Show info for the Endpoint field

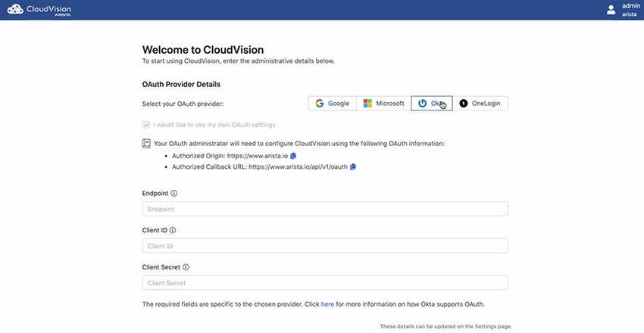pyautogui.click(x=174, y=193)
